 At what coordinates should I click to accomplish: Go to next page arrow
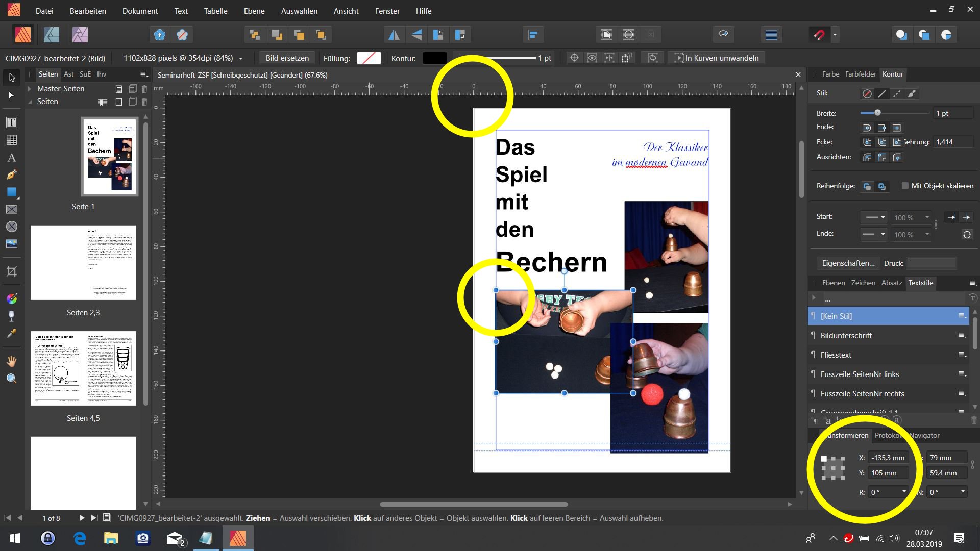pos(81,518)
